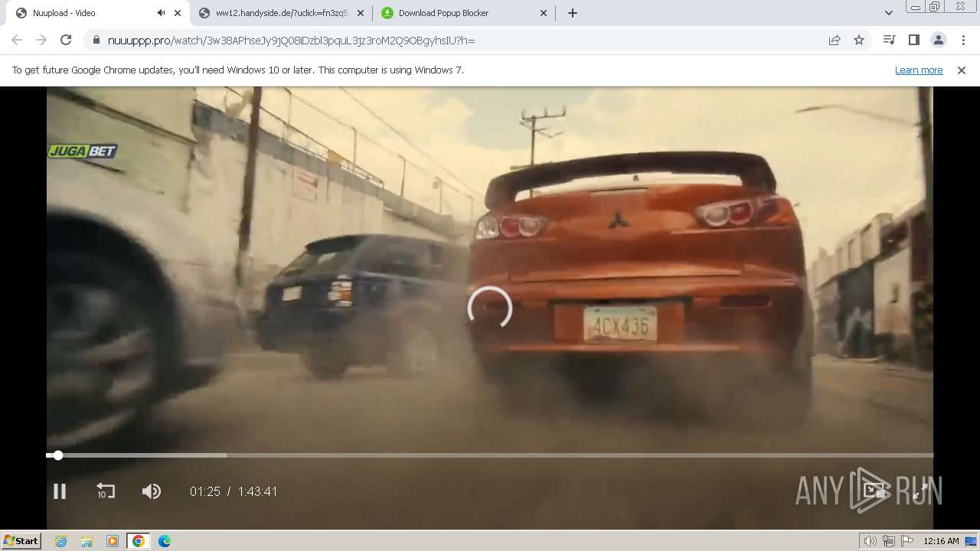Mute the video player volume
This screenshot has height=551, width=980.
pyautogui.click(x=152, y=491)
